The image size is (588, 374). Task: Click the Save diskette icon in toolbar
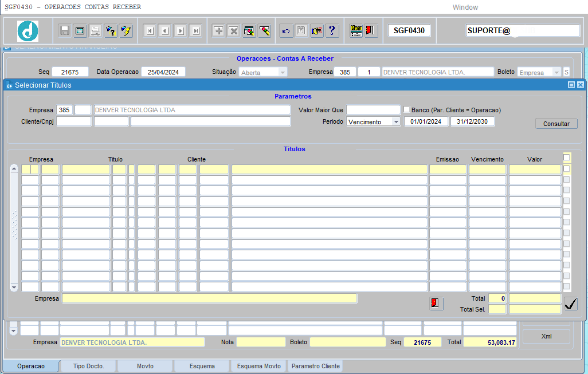(x=65, y=30)
